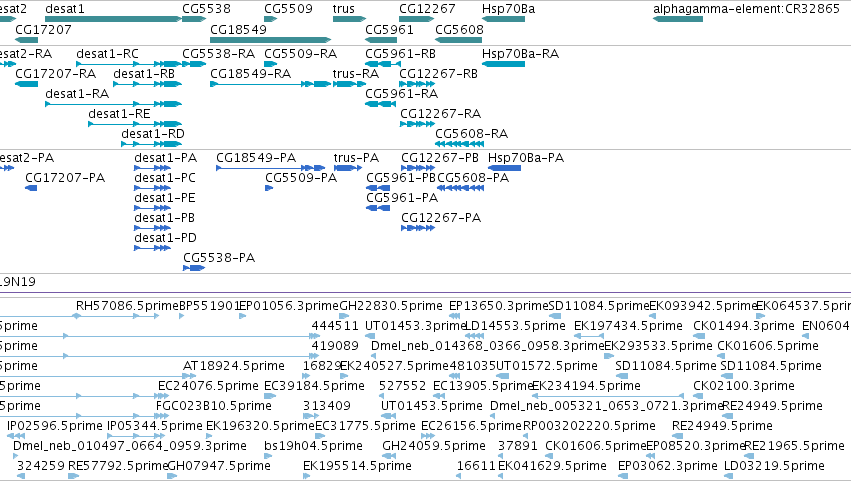Select the Hsp70Ba-RA transcript bar
Viewport: 851px width, 481px height.
503,64
